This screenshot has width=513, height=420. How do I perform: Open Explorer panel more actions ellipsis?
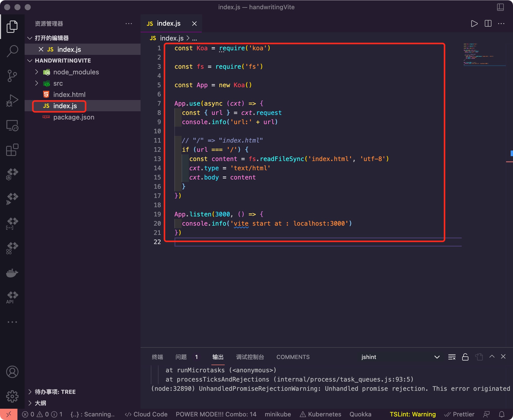[x=129, y=24]
